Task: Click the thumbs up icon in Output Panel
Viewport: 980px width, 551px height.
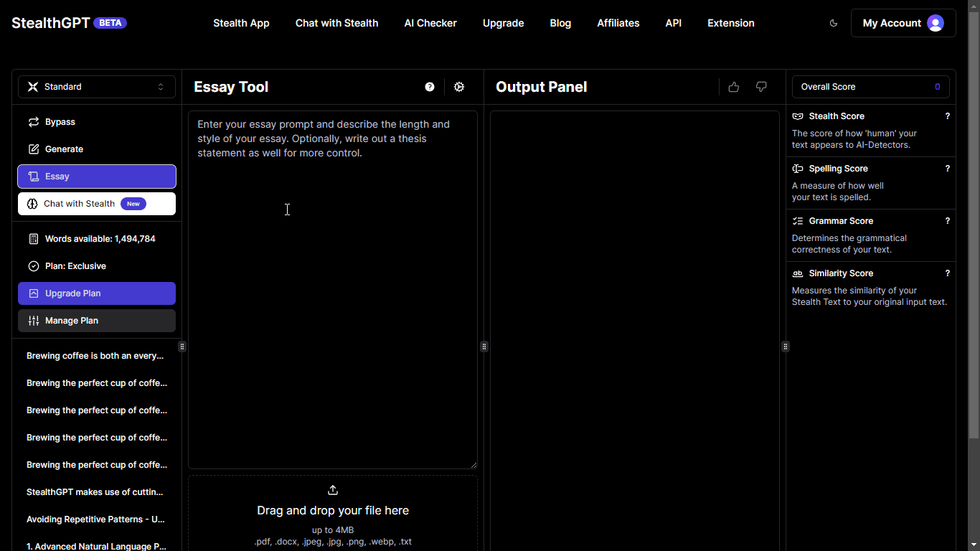Action: tap(733, 87)
